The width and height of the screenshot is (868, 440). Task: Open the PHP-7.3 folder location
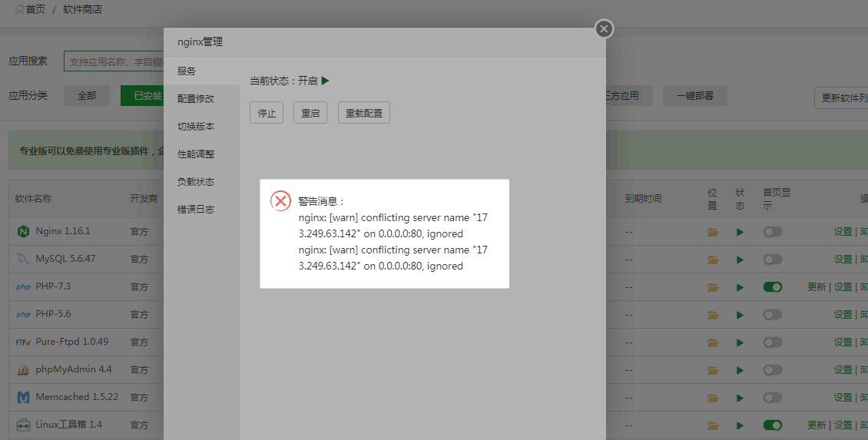(x=713, y=288)
